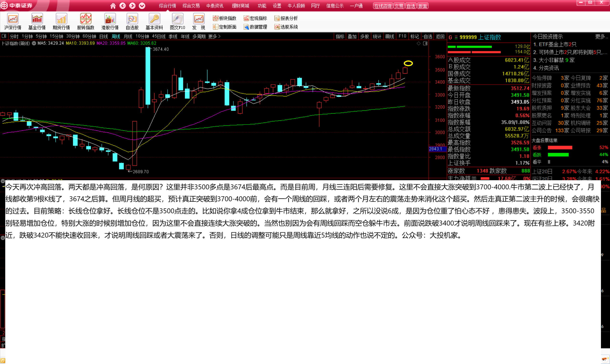Open the 中泰资讯 menu
Viewport: 610px width, 364px height.
(215, 6)
